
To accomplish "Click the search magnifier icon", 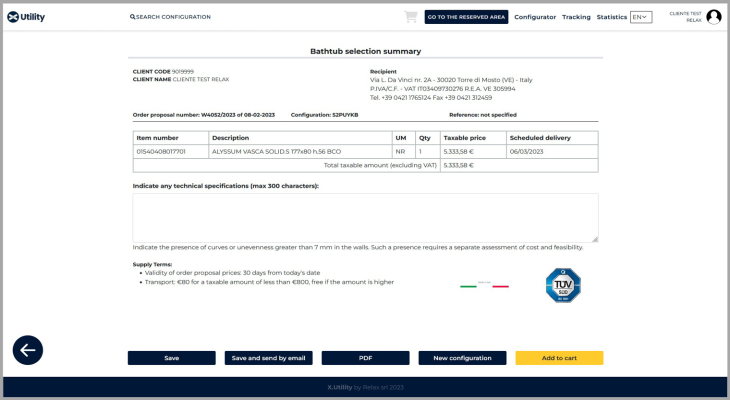I will point(132,17).
